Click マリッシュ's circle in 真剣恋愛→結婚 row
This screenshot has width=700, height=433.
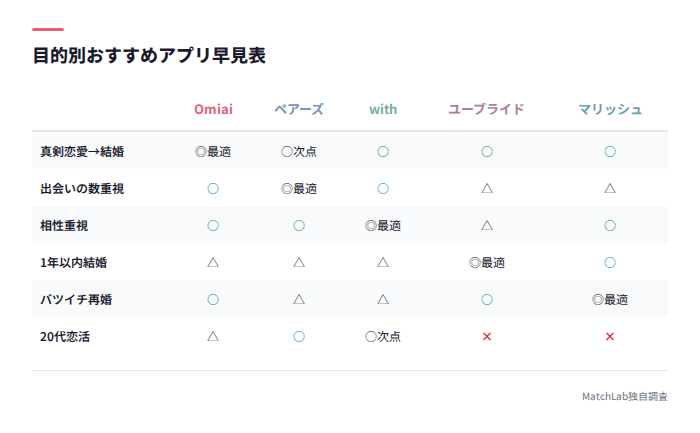(x=610, y=152)
